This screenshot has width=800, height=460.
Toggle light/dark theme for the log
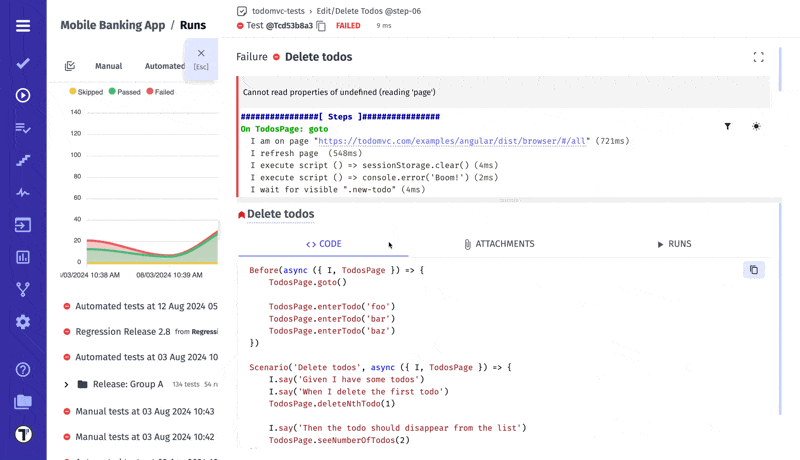pyautogui.click(x=756, y=127)
